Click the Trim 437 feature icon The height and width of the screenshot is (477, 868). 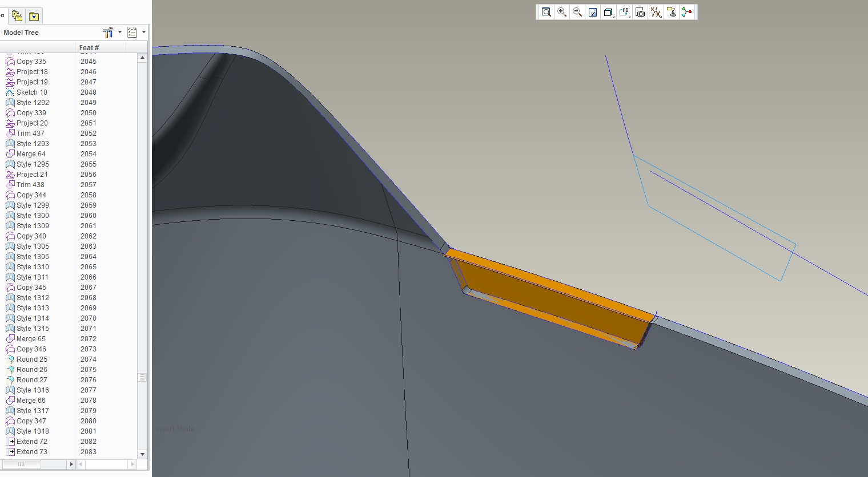pos(10,134)
